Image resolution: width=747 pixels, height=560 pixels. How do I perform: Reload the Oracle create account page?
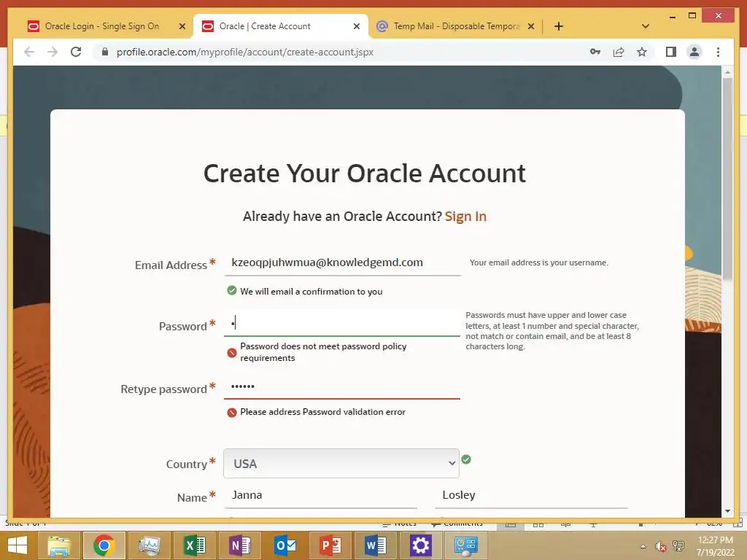pyautogui.click(x=76, y=52)
